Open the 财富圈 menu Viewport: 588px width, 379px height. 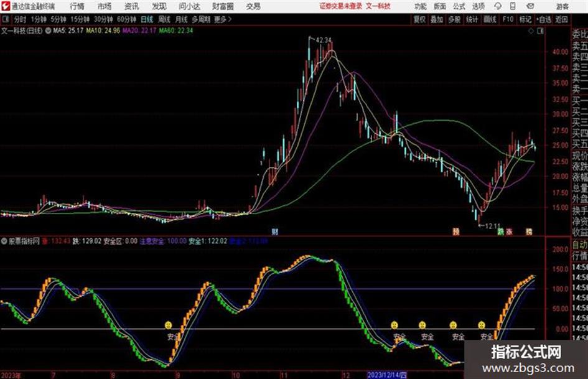223,6
